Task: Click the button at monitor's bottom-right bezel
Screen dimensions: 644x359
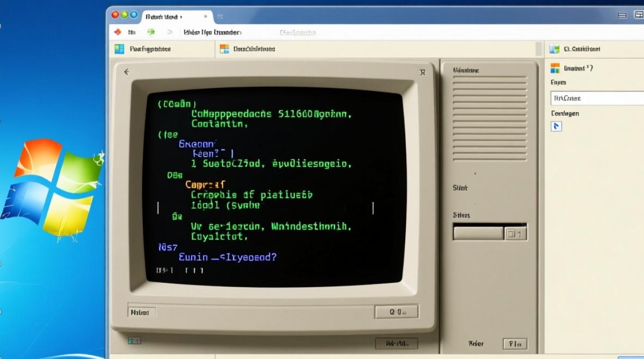Action: coord(396,312)
